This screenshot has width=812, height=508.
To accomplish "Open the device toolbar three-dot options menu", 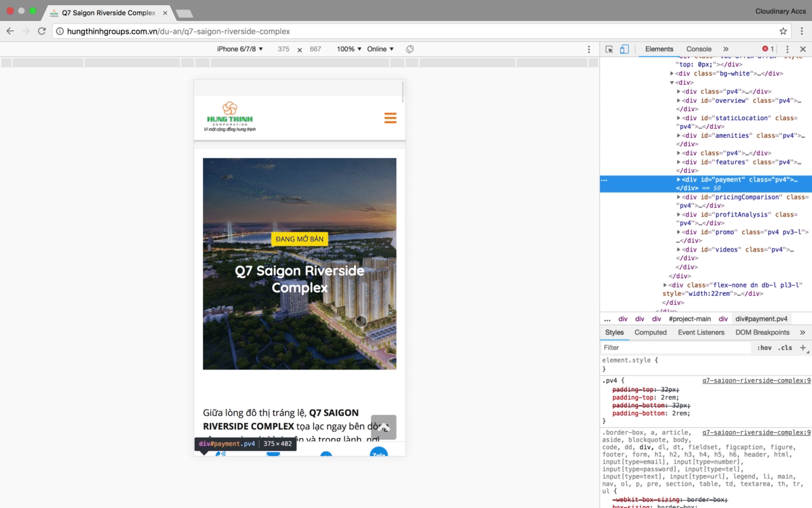I will [x=589, y=49].
